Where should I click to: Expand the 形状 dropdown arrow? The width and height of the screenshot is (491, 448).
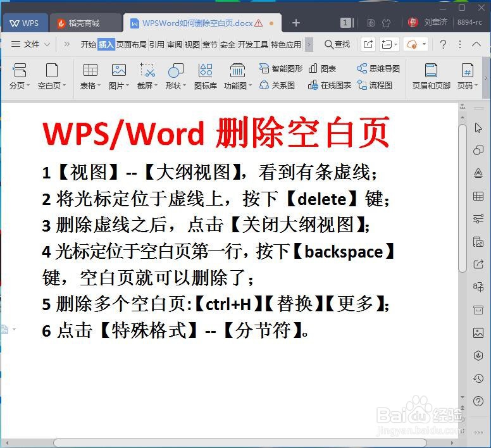point(184,85)
